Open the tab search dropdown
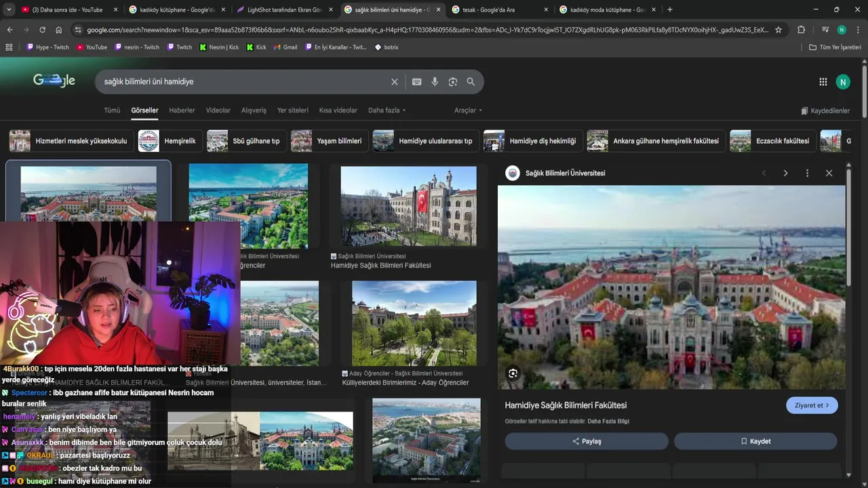Screen dimensions: 868x488 (x=9, y=9)
